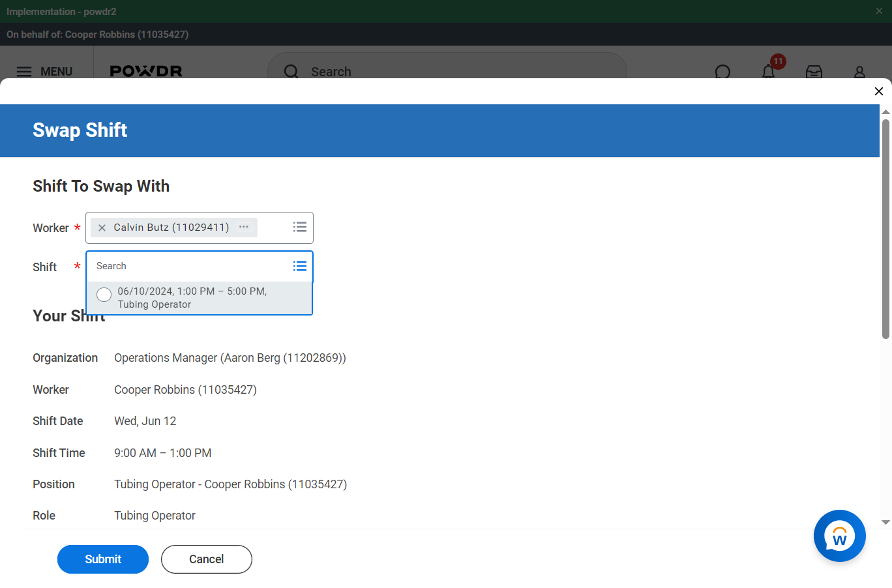
Task: Click the top Search bar field
Action: [447, 72]
